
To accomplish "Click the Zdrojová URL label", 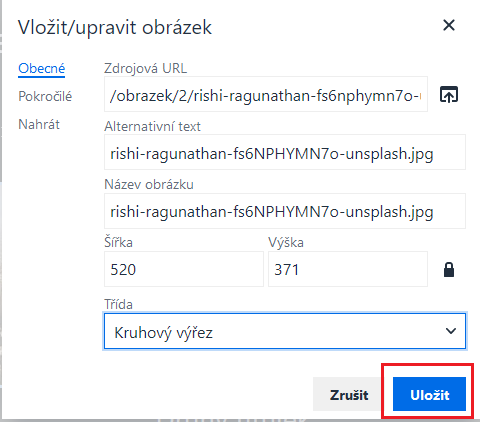I will 145,68.
